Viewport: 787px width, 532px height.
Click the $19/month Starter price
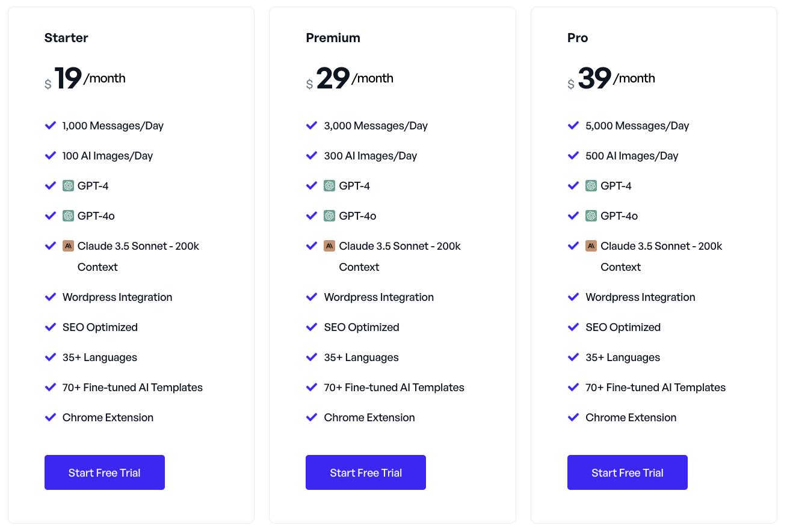pos(85,79)
